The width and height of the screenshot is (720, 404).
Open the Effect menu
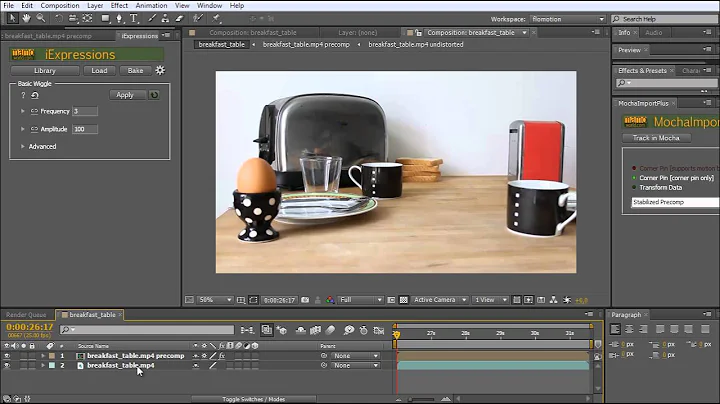119,6
